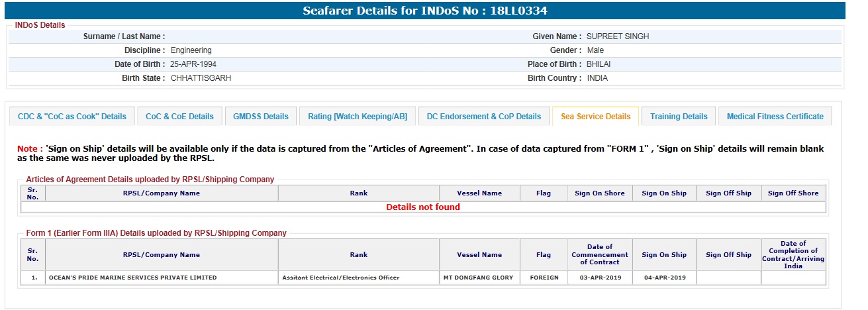Viewport: 868px width, 310px height.
Task: Click the Sign Off Shore column header
Action: tap(793, 193)
